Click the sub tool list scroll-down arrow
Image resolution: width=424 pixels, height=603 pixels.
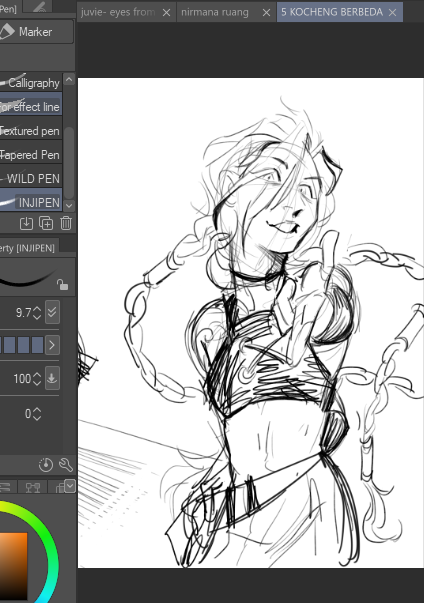coord(69,205)
